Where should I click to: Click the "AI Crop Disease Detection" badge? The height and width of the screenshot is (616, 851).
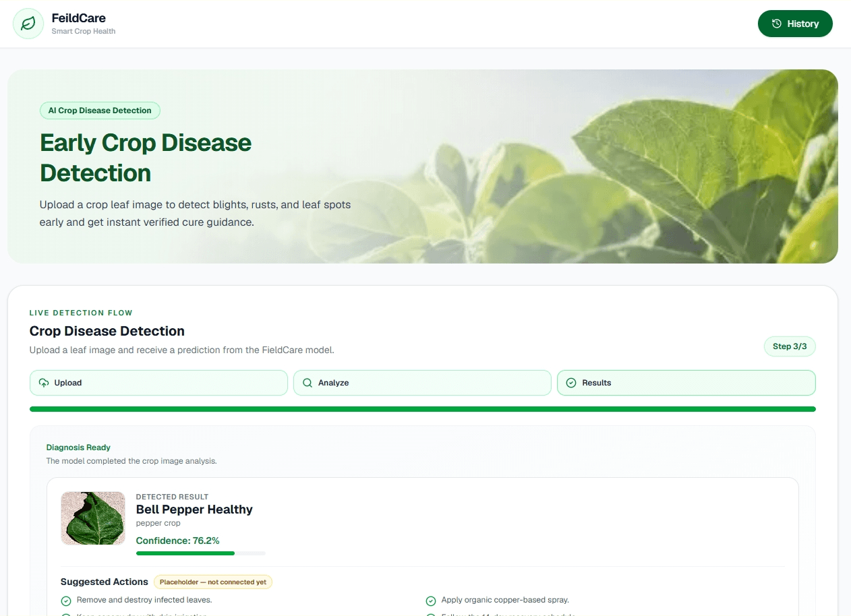[x=100, y=111]
